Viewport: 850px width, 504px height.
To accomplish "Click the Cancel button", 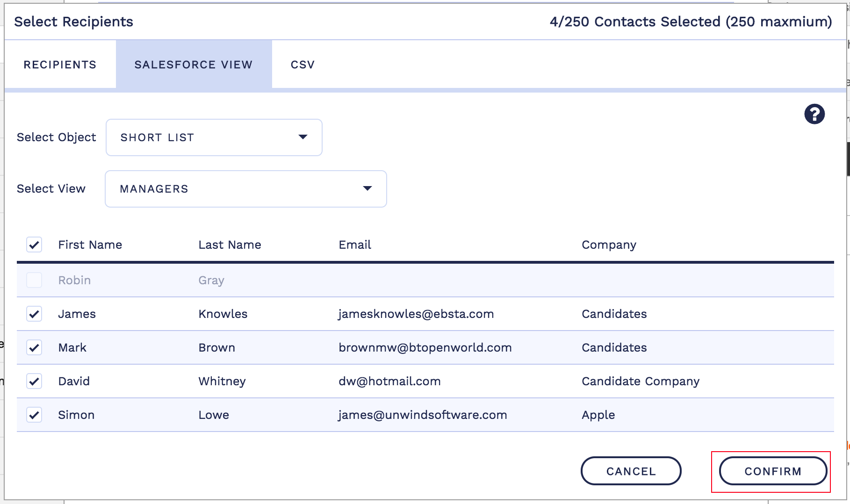I will [631, 471].
